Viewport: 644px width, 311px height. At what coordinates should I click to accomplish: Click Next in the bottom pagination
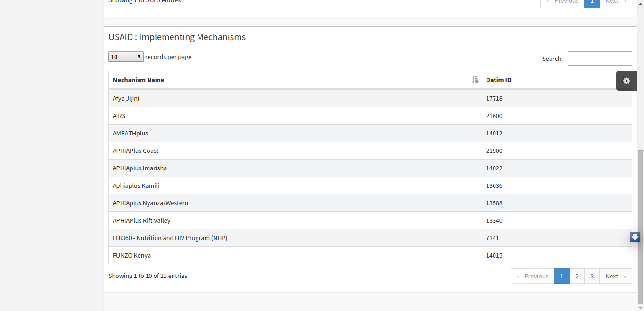pos(616,276)
